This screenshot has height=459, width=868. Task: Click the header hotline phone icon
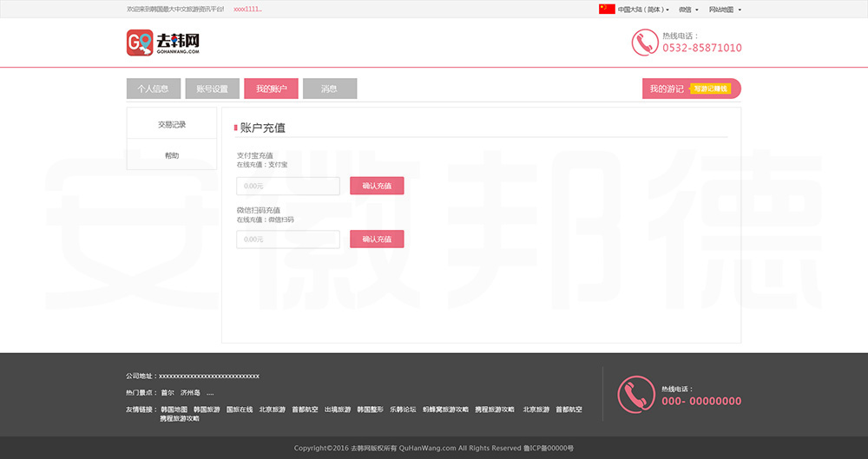644,43
